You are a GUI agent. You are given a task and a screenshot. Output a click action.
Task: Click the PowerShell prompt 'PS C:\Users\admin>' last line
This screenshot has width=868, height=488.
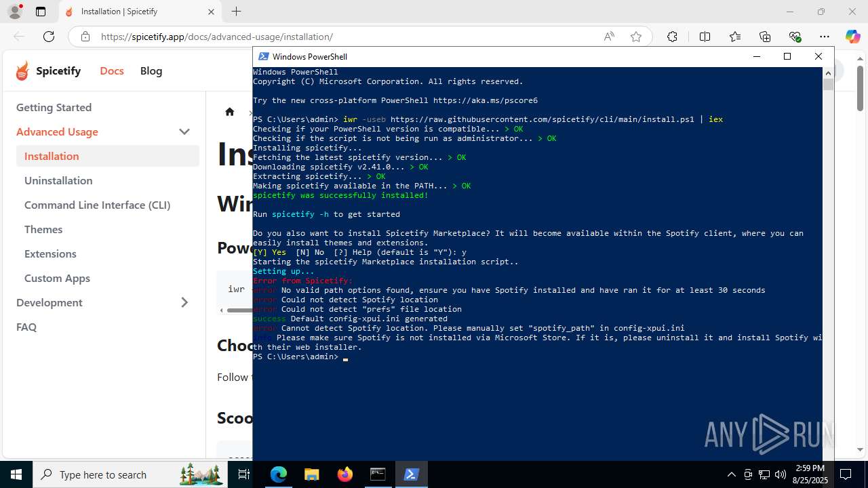(296, 357)
